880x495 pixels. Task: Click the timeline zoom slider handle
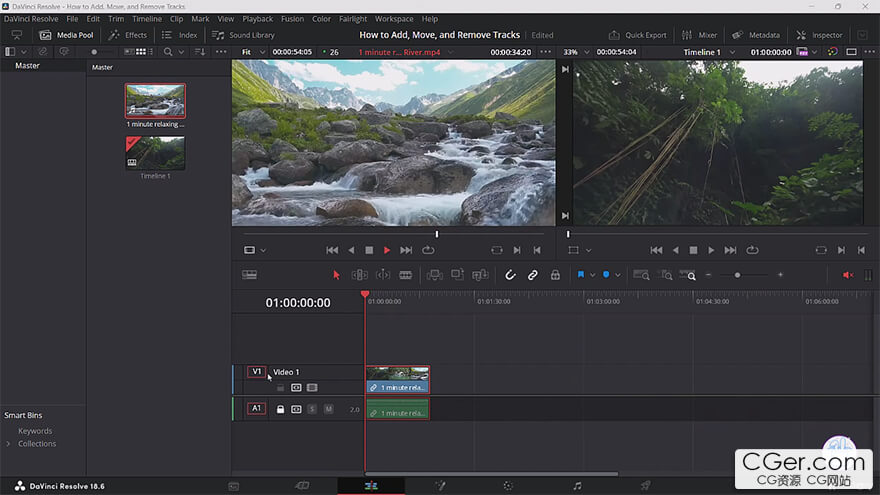(737, 275)
